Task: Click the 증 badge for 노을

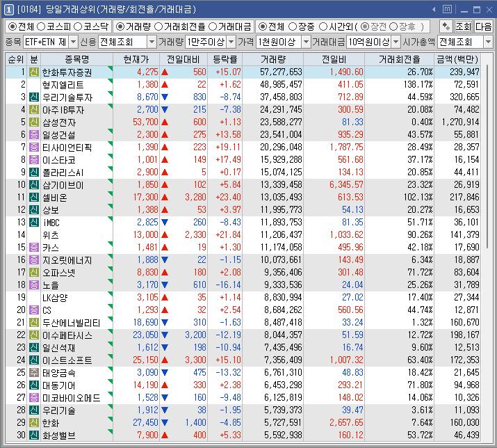Action: click(x=34, y=285)
